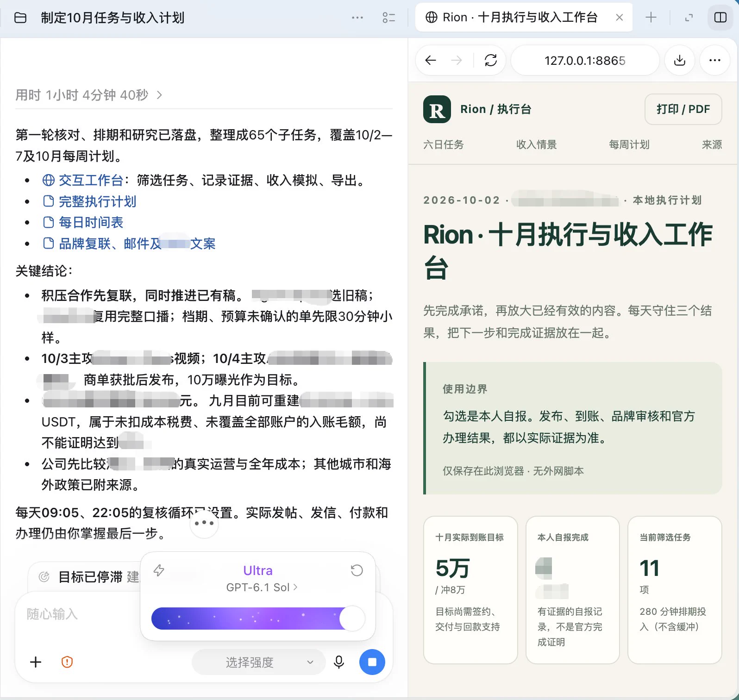Click the Rion R logo
This screenshot has width=739, height=700.
[x=437, y=109]
